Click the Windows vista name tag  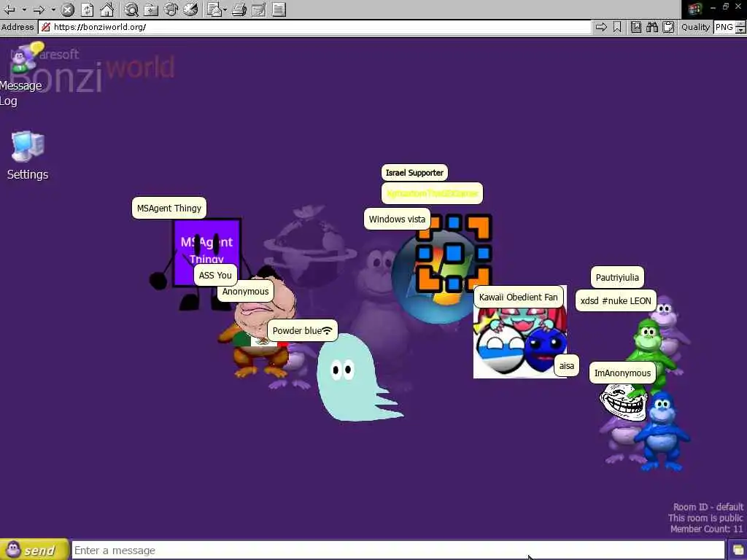[398, 219]
